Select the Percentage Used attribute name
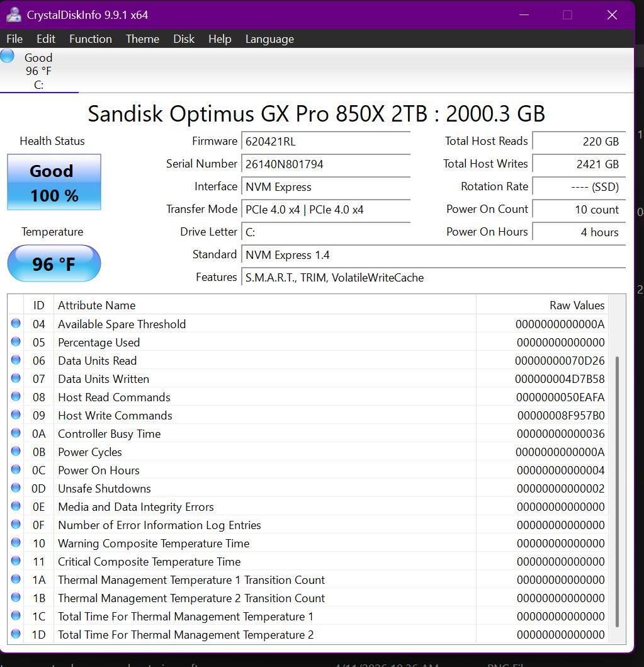Screen dimensions: 644x667 point(99,343)
